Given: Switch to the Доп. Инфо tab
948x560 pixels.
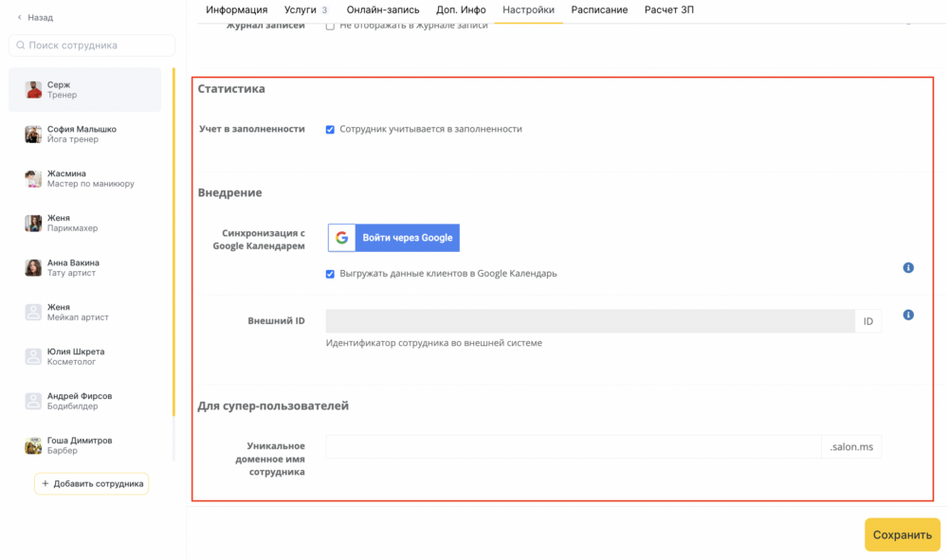Looking at the screenshot, I should 461,9.
